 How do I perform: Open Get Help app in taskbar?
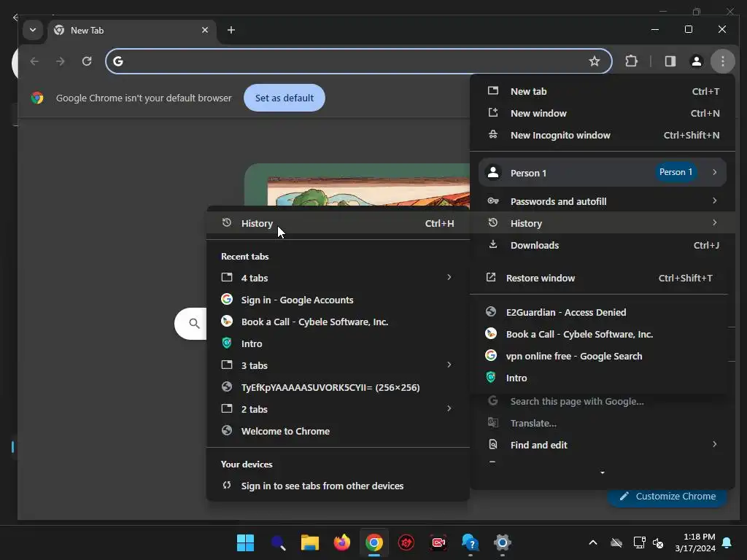471,542
